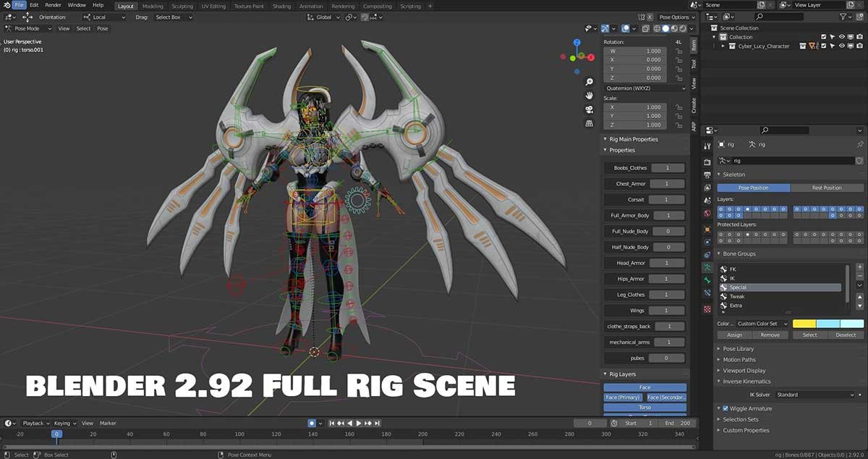Open the Object Data (armature) properties tab
This screenshot has height=459, width=868.
click(707, 266)
